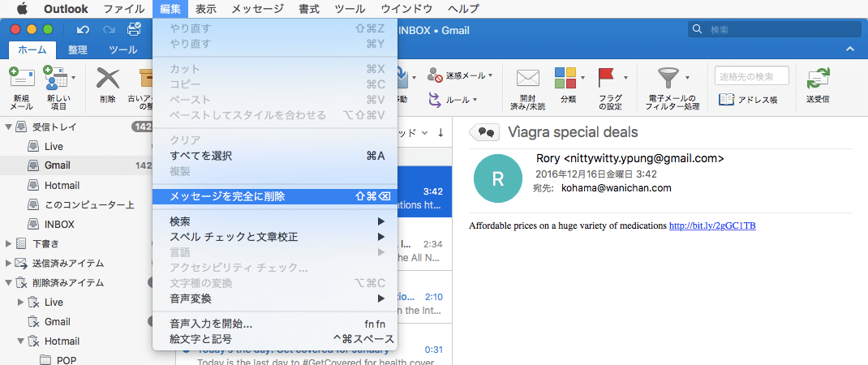Open the 表示 menu
This screenshot has width=868, height=365.
pos(206,9)
